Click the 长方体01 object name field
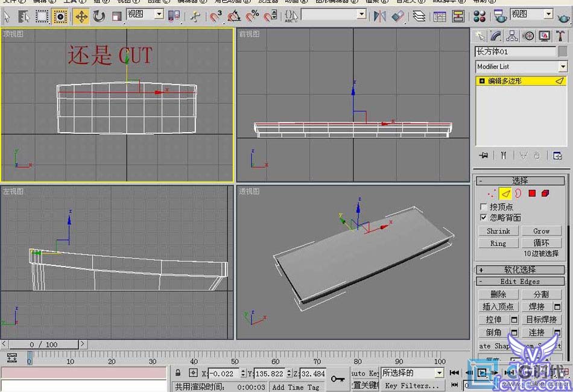This screenshot has width=573, height=392. click(516, 51)
